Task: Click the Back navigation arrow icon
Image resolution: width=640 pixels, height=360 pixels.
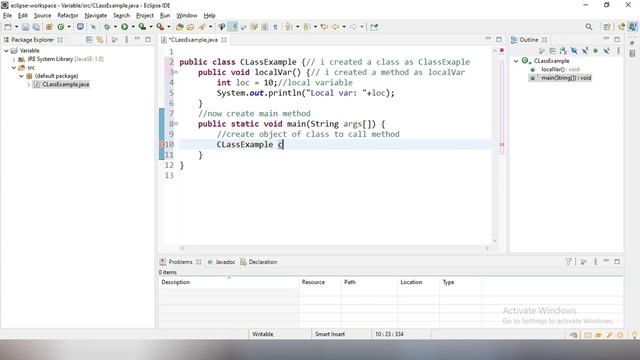Action: tap(336, 27)
